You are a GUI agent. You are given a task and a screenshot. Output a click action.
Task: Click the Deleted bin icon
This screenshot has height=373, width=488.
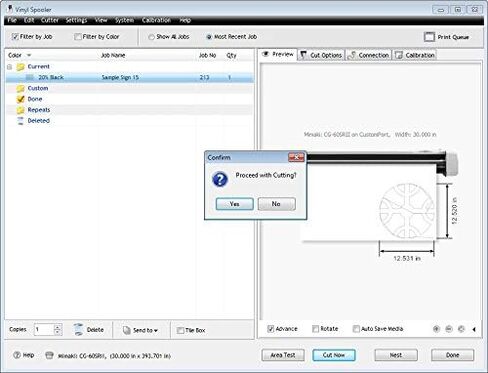click(21, 121)
